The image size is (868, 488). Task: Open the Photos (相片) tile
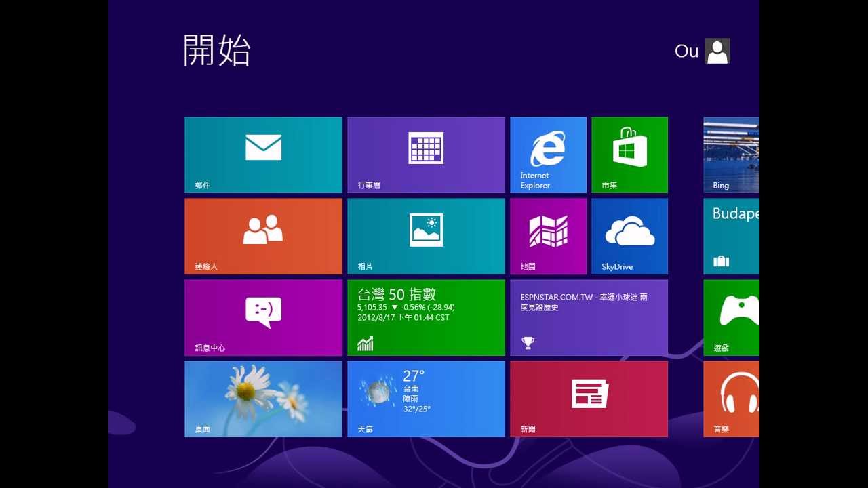tap(426, 236)
